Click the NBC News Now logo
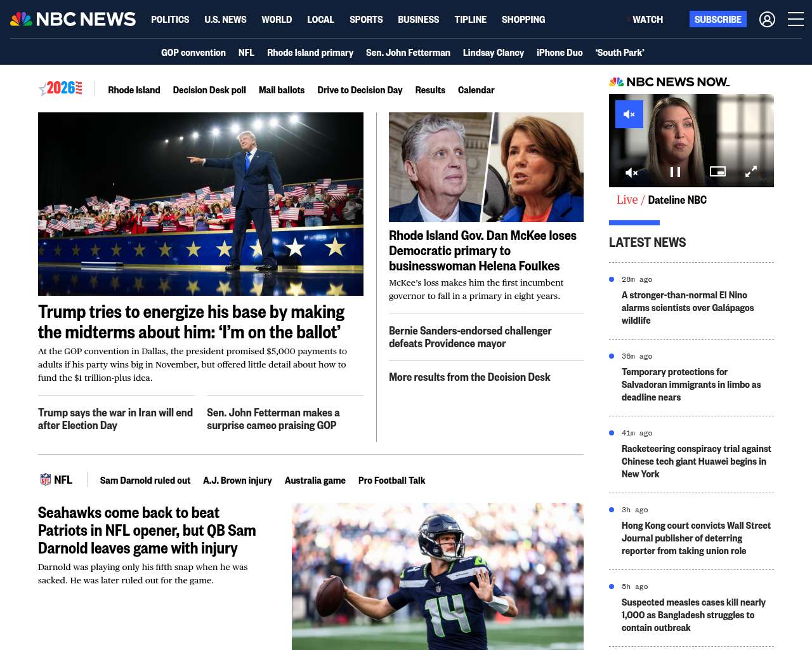Viewport: 812px width, 650px height. tap(669, 82)
